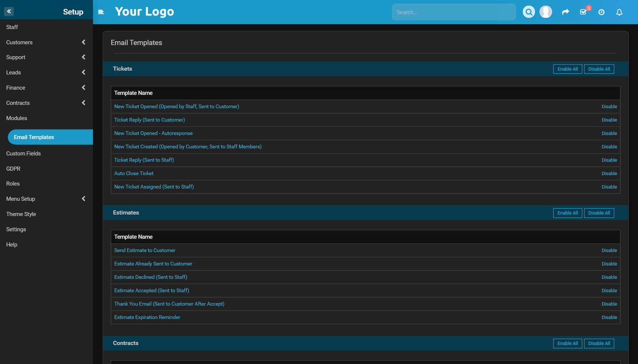Open the New Ticket Opened - Autoresponse template
Screen dimensions: 638x364
[153, 133]
